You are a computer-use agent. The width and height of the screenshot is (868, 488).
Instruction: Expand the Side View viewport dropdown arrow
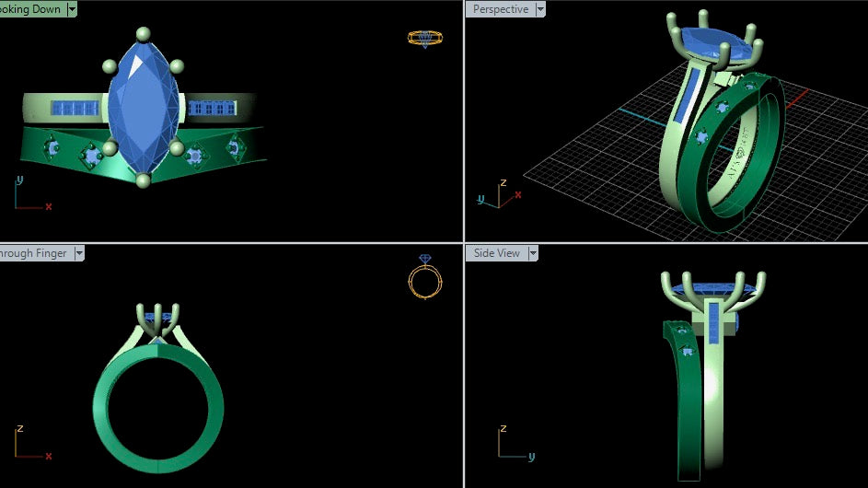(533, 253)
